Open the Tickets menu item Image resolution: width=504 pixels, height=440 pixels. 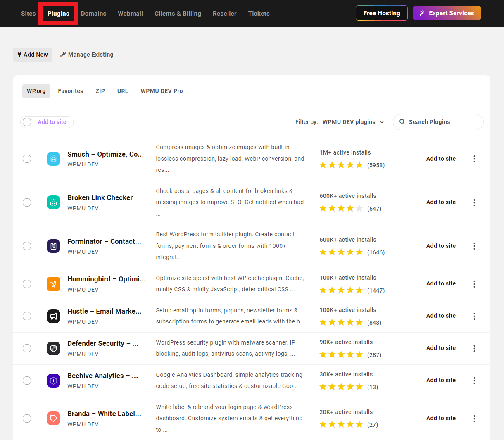coord(259,14)
